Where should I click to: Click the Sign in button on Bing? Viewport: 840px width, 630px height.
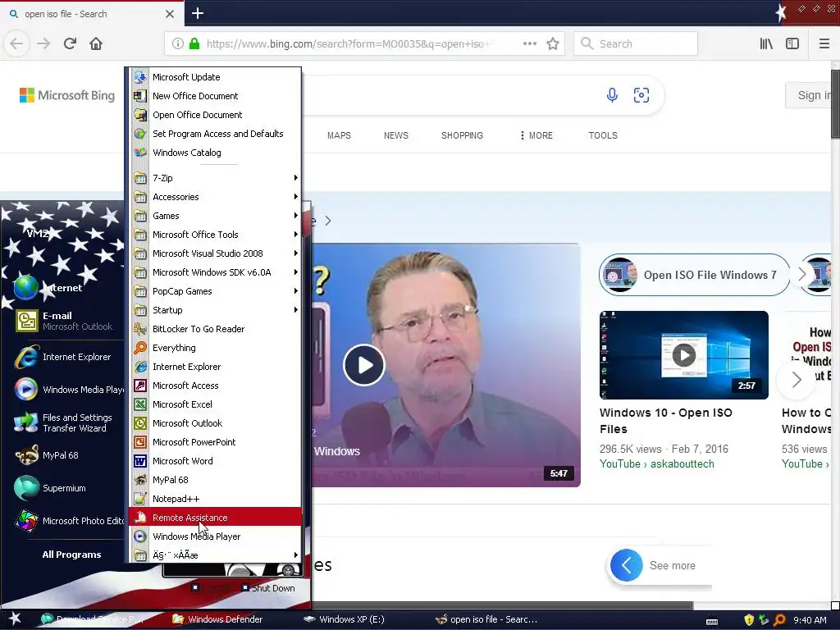[x=810, y=95]
